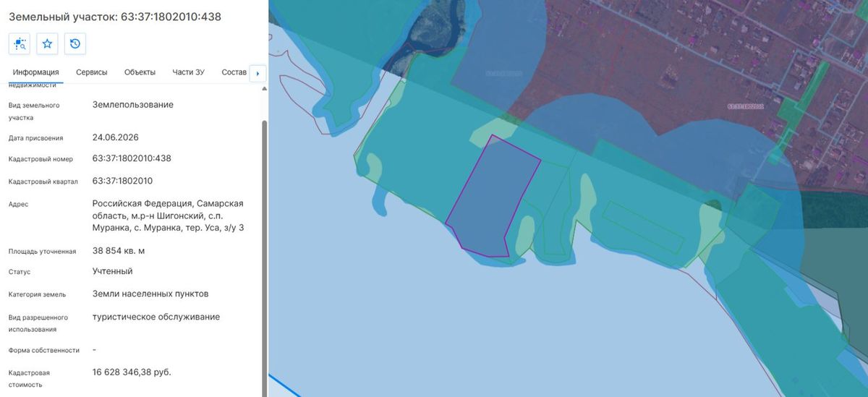Screen dimensions: 868x397
Task: Click the status value Учтенный
Action: pos(113,271)
